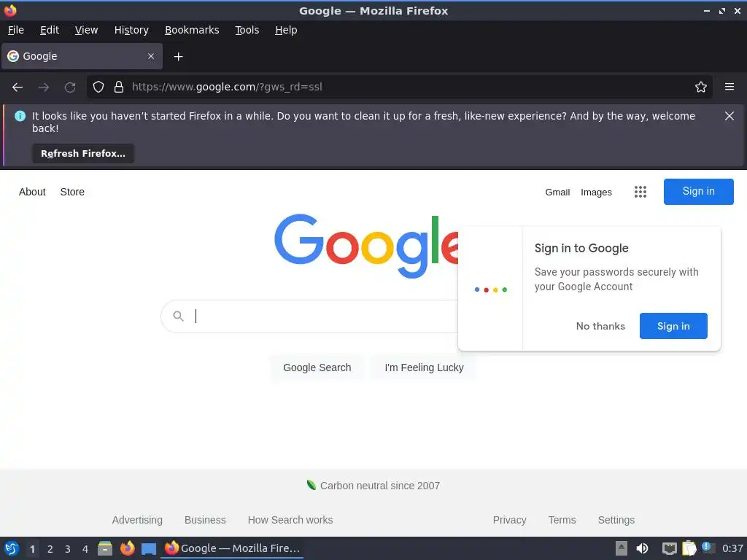The height and width of the screenshot is (560, 747).
Task: Click the magnifier icon in search box
Action: coord(178,316)
